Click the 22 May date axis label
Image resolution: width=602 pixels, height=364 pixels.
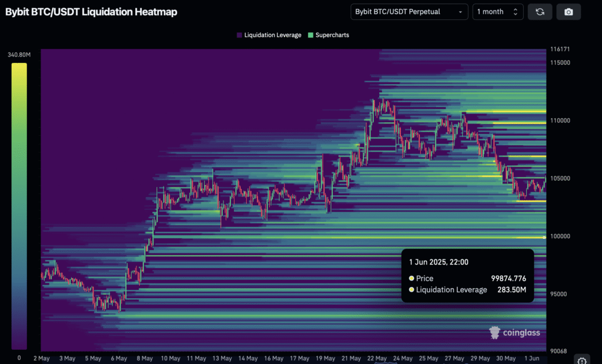coord(377,358)
